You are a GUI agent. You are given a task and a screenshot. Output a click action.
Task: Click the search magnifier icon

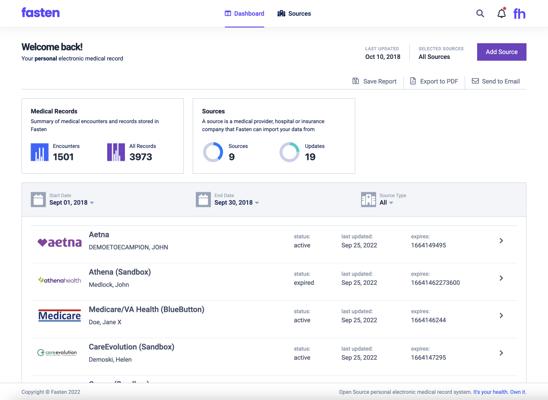click(480, 14)
